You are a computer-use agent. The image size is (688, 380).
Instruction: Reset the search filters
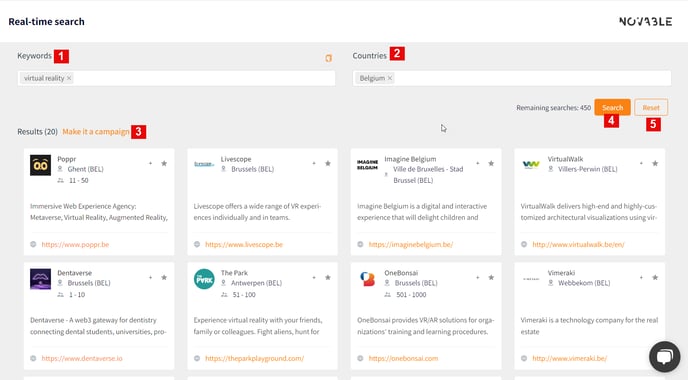[x=651, y=108]
